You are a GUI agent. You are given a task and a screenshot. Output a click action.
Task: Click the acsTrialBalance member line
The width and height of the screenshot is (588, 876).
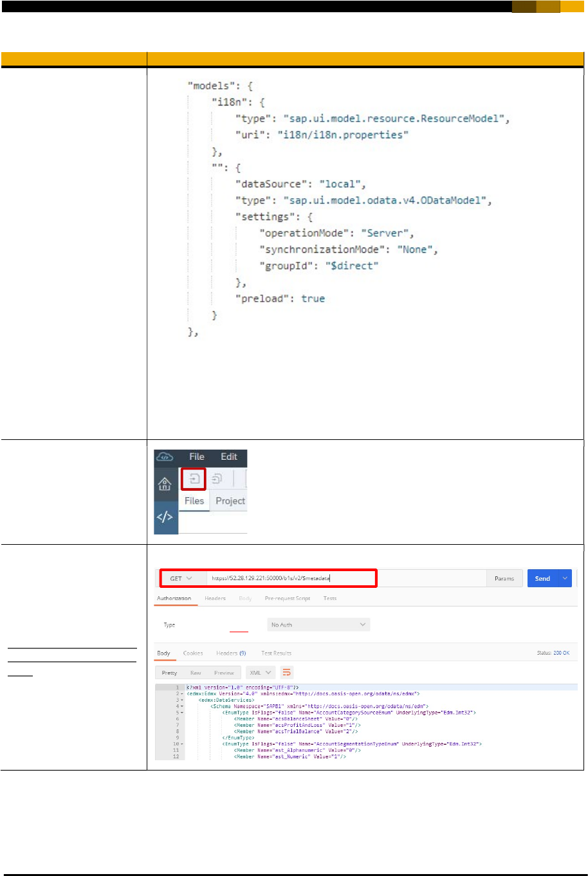click(296, 731)
